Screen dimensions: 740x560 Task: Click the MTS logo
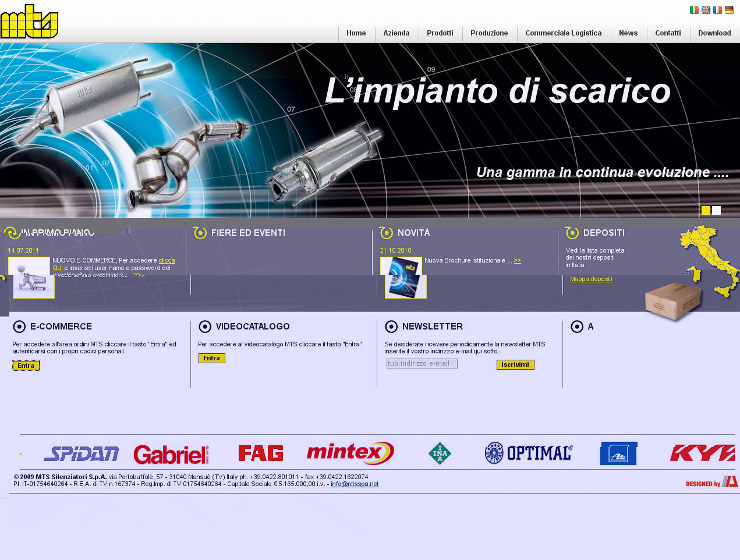coord(29,22)
